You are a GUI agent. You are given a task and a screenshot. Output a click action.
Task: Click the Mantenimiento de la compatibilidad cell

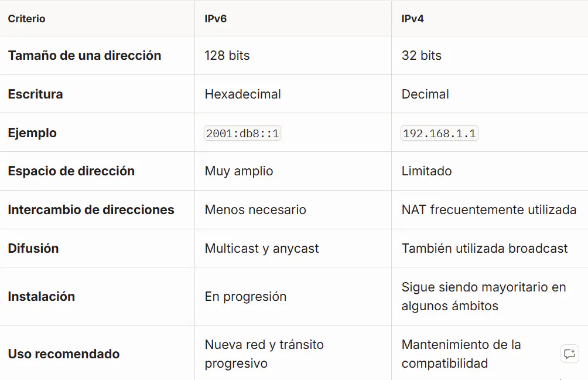tap(461, 354)
